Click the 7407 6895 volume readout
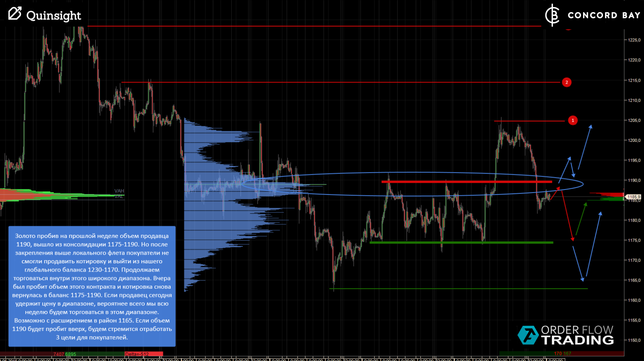This screenshot has height=361, width=644. click(65, 354)
